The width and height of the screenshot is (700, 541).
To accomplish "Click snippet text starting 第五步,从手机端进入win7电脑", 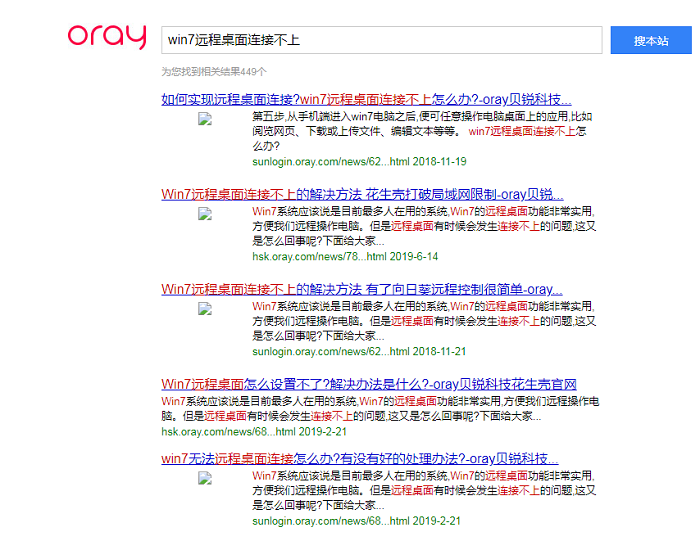I will (422, 131).
